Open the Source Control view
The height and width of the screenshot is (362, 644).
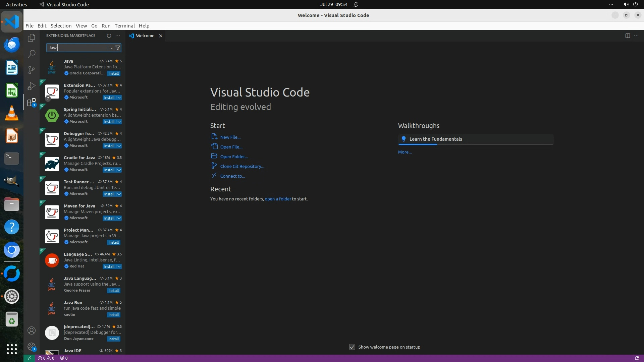(32, 70)
